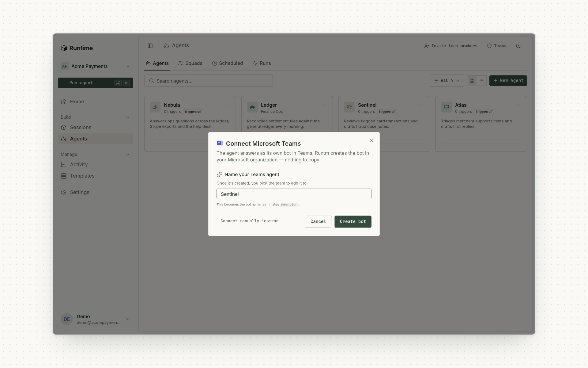
Task: Open Settings in the sidebar
Action: click(95, 192)
